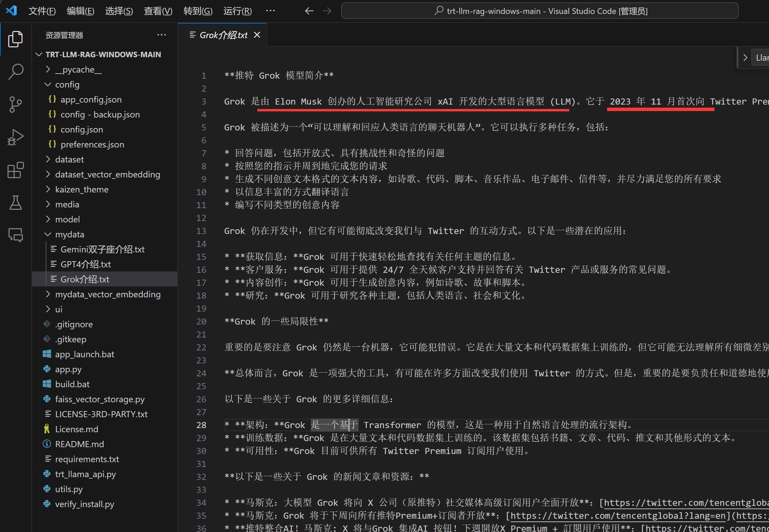Screen dimensions: 769x532
Task: Expand the dataset folder
Action: 104,159
